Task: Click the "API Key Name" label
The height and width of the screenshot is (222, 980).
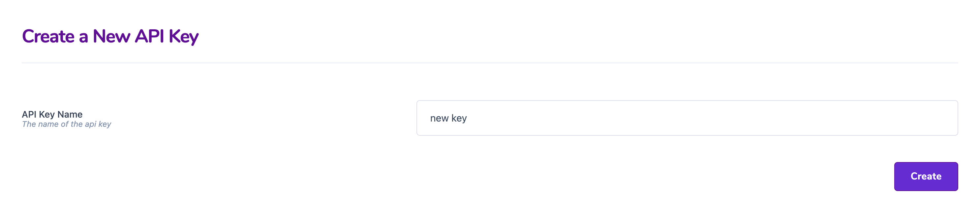Action: (52, 114)
